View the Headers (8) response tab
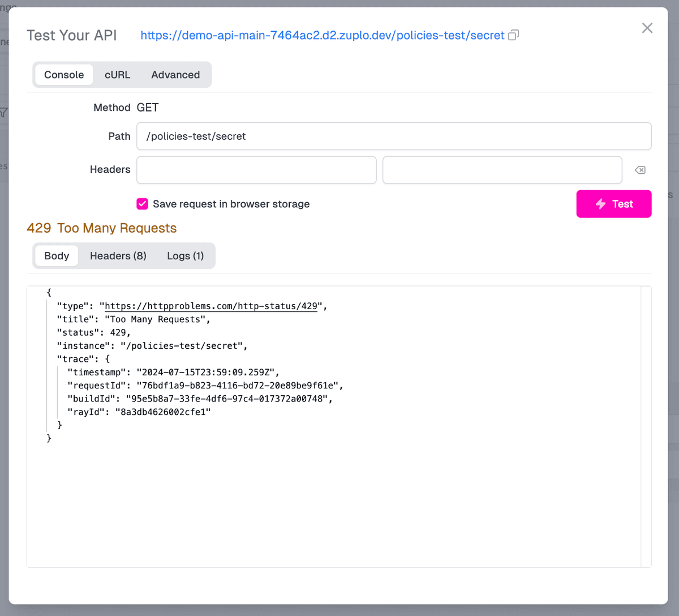Screen dimensions: 679x616 click(x=118, y=256)
